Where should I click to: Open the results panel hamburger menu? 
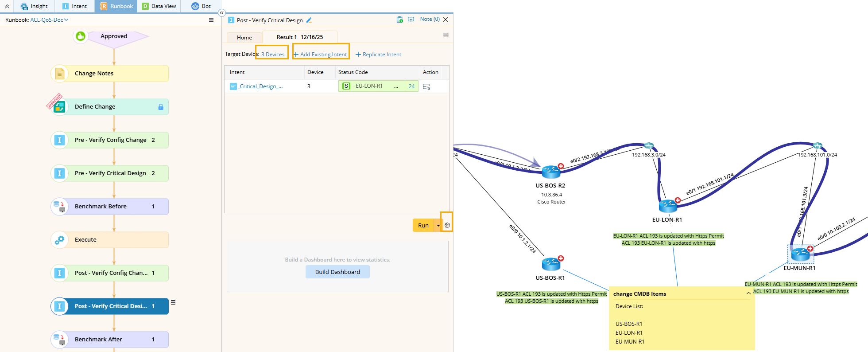coord(446,35)
